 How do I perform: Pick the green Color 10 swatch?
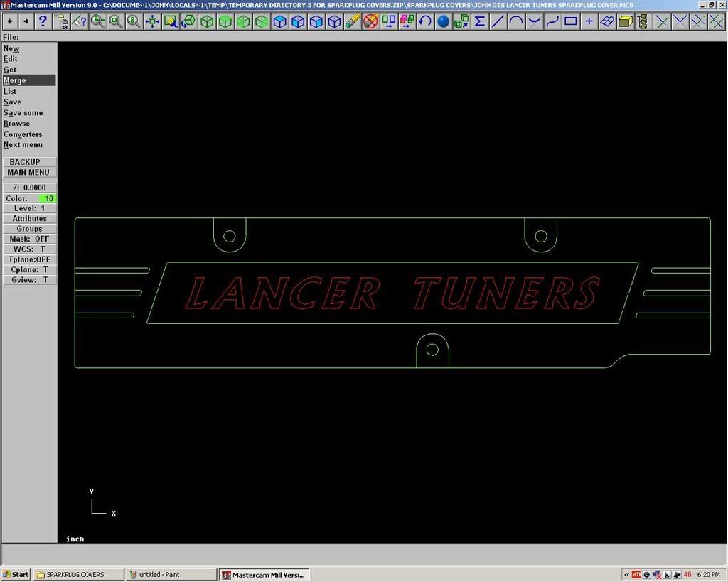(x=48, y=198)
